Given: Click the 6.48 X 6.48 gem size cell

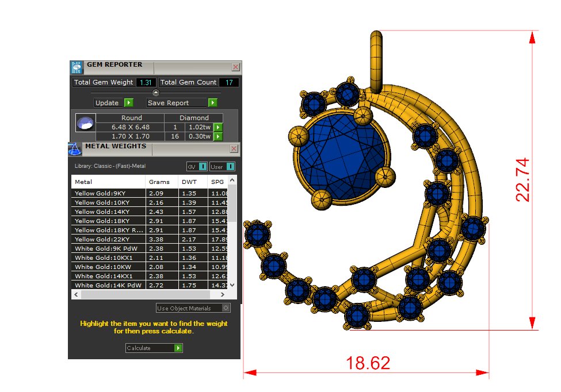Looking at the screenshot, I should (x=130, y=127).
